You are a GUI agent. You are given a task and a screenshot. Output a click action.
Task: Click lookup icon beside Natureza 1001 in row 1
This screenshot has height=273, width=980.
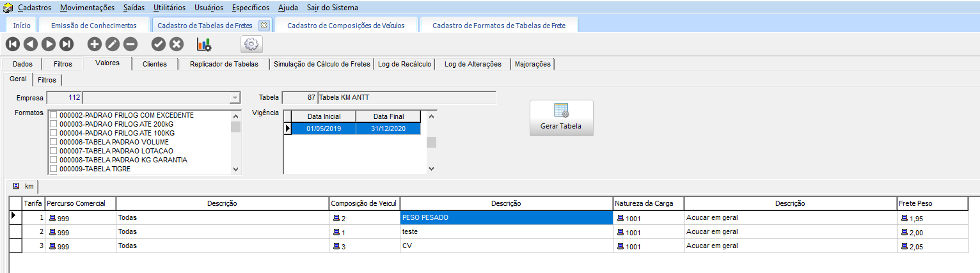[620, 218]
